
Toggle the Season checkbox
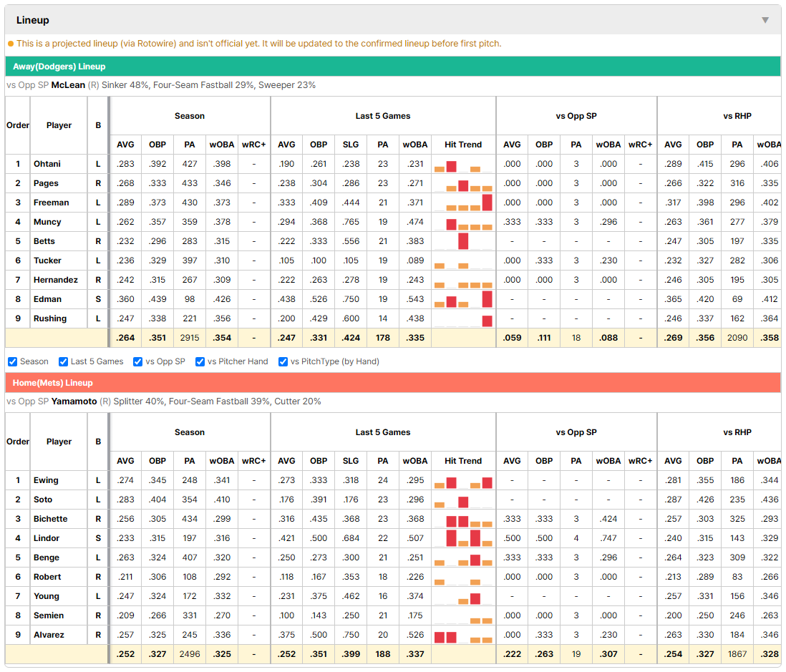(13, 362)
